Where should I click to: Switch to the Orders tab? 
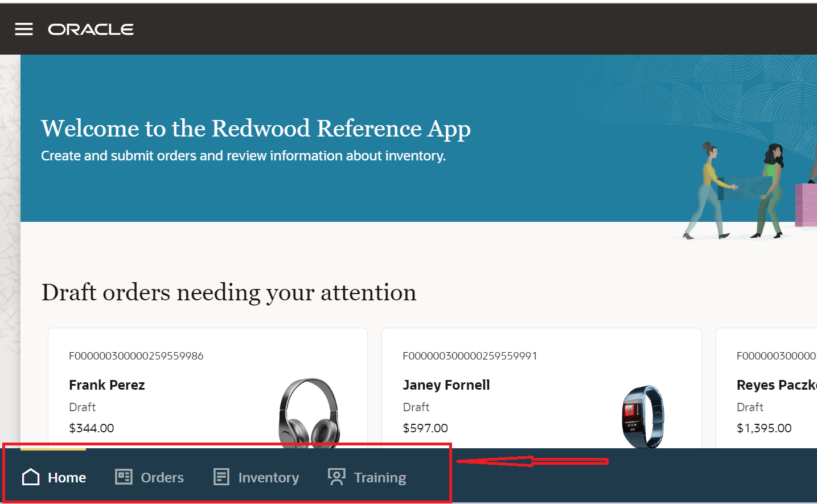click(x=149, y=477)
